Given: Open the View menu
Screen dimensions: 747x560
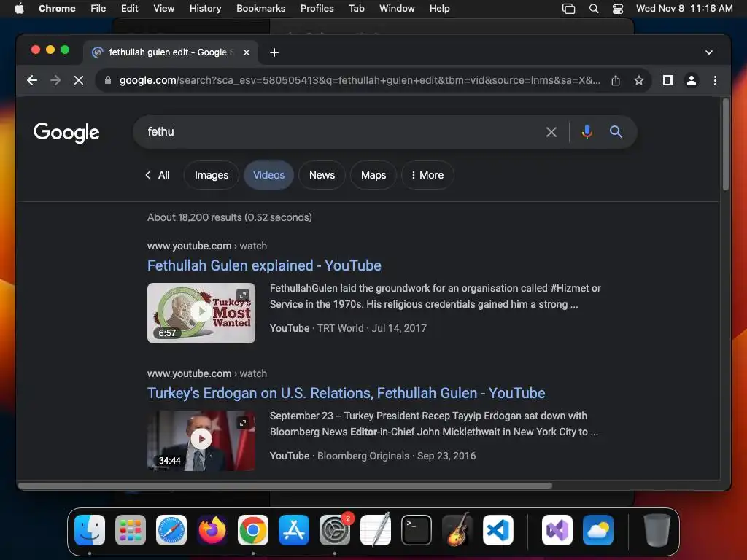Looking at the screenshot, I should (x=163, y=9).
